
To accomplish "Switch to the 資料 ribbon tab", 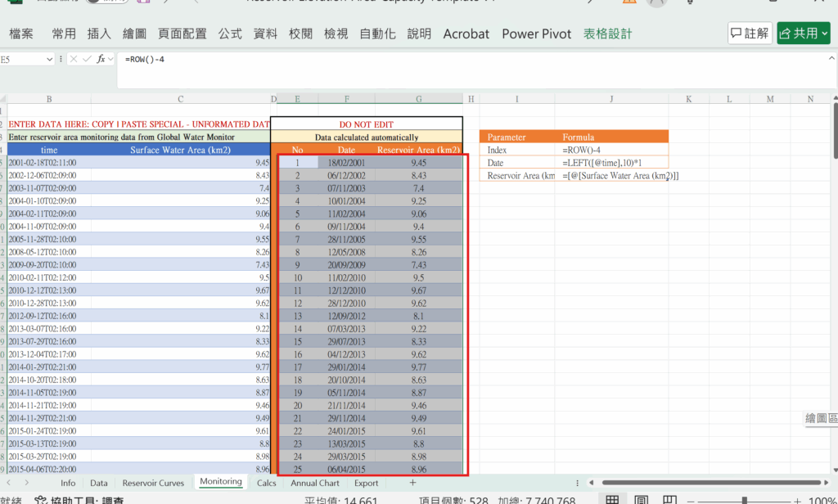I will [x=265, y=34].
